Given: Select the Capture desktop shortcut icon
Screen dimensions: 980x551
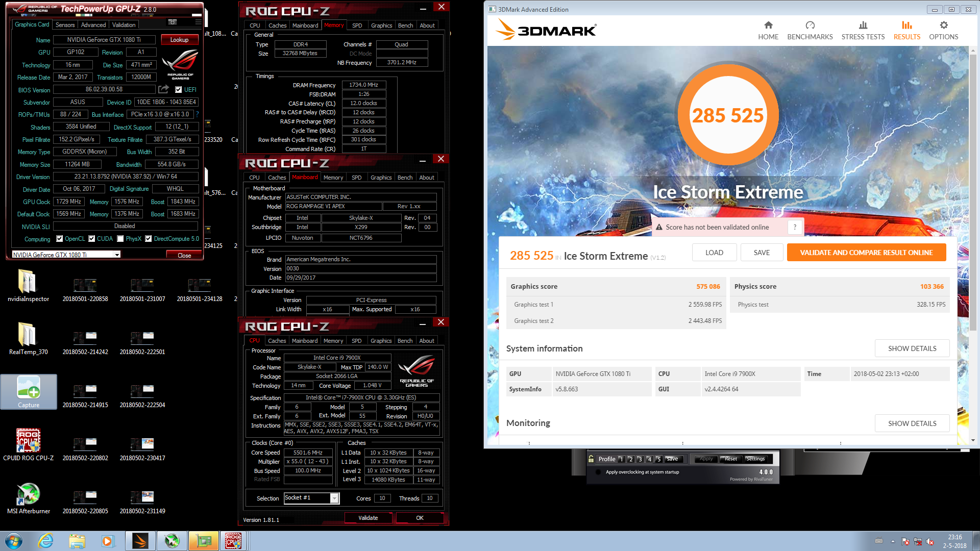Looking at the screenshot, I should [29, 392].
